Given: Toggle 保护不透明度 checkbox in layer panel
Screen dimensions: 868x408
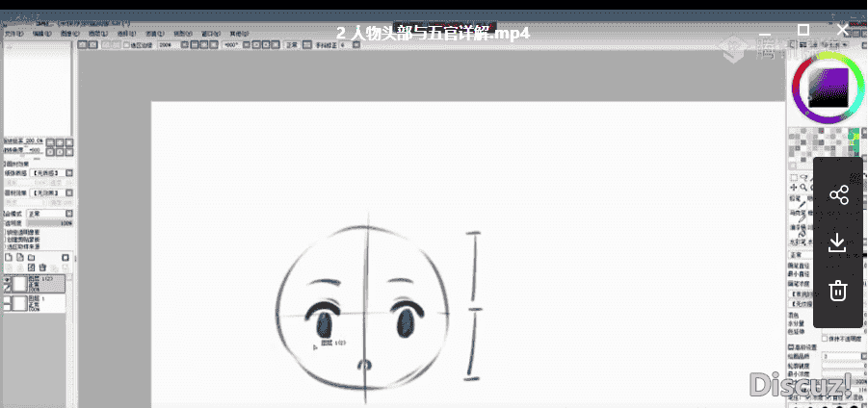Looking at the screenshot, I should click(6, 232).
